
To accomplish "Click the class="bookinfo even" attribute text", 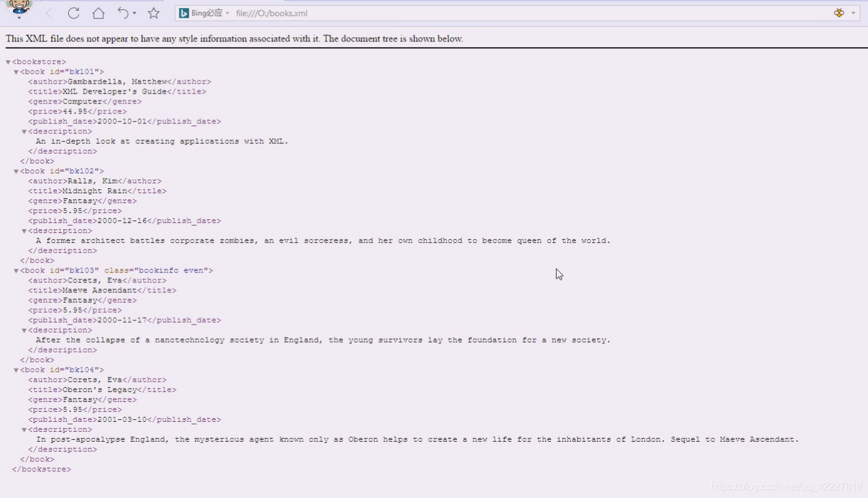I will pyautogui.click(x=156, y=271).
